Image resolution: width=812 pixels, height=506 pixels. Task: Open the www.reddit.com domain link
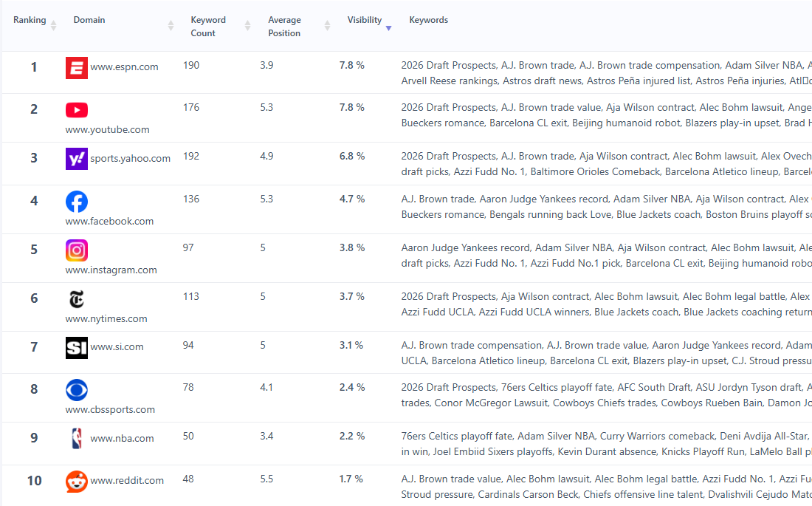point(127,481)
